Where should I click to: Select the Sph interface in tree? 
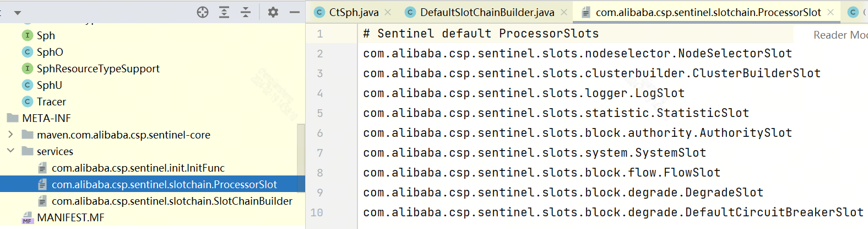tap(46, 35)
